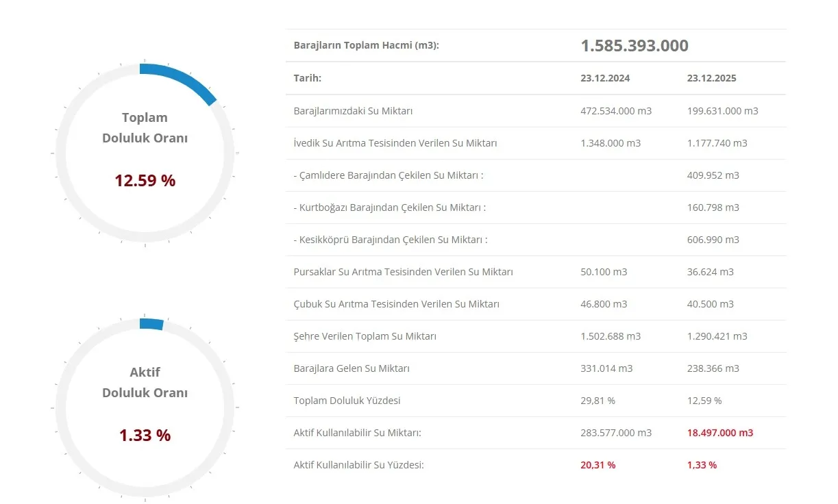Click the Barajların Toplam Hacmi (m3) label

366,46
